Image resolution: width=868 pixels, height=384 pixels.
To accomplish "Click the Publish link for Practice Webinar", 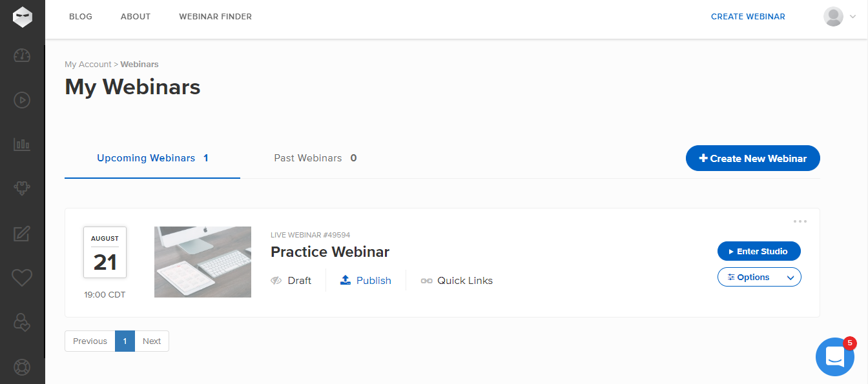I will (366, 281).
